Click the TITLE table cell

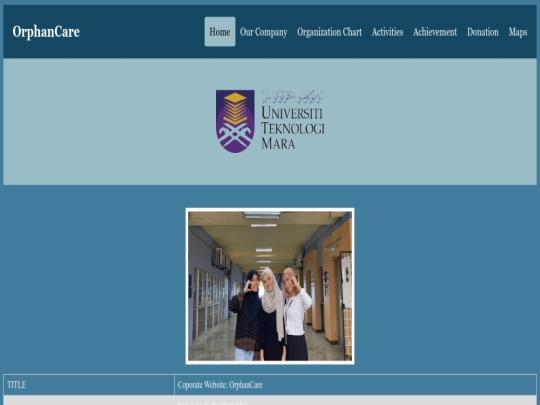point(89,385)
